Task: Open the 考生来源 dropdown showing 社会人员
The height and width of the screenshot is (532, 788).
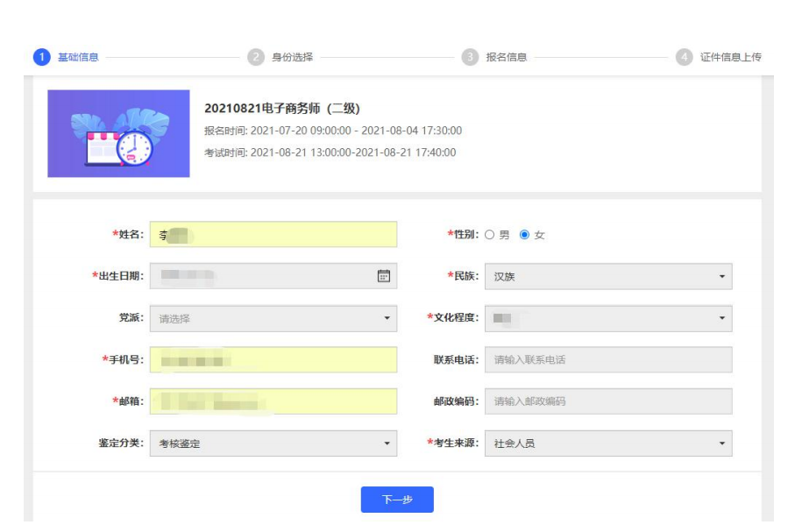Action: pyautogui.click(x=607, y=443)
